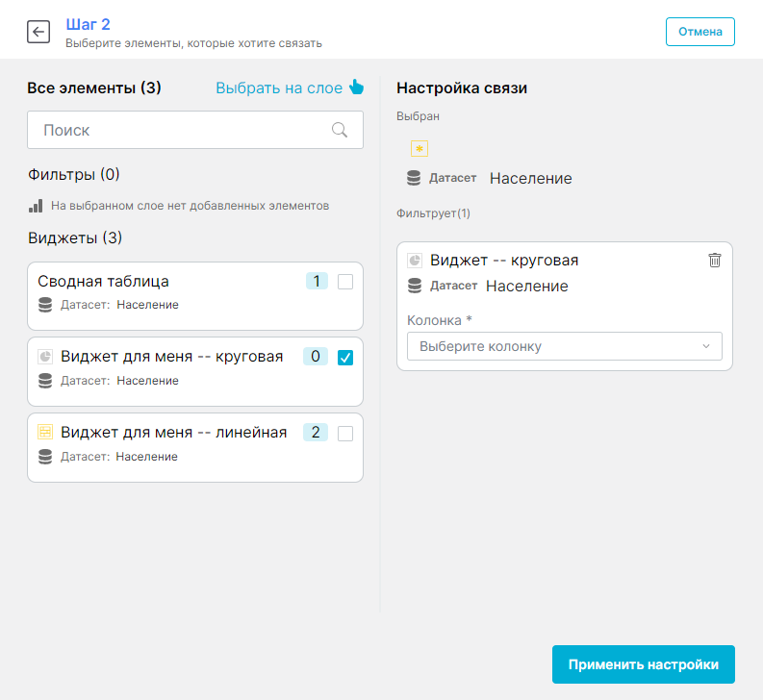Click the hand pointer icon near Выбрать на слое

356,87
